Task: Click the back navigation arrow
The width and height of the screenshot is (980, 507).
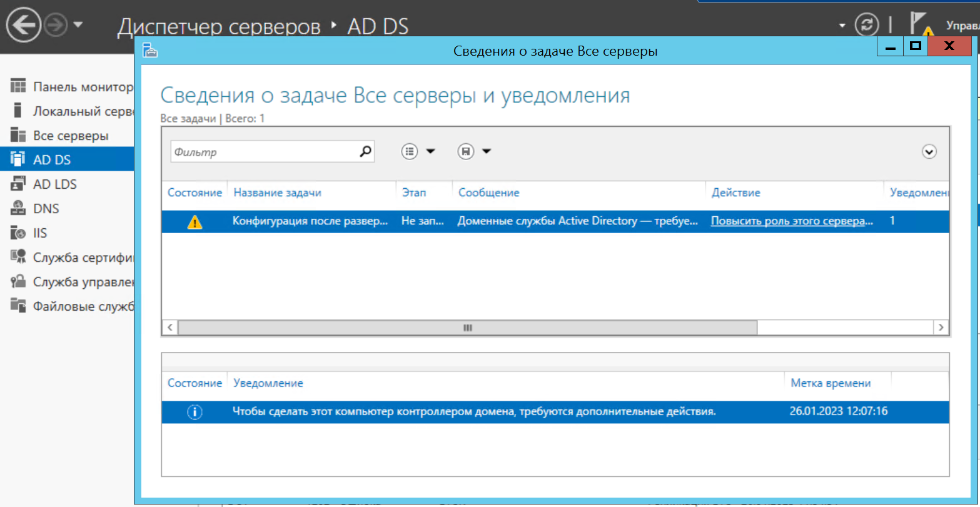Action: (23, 25)
